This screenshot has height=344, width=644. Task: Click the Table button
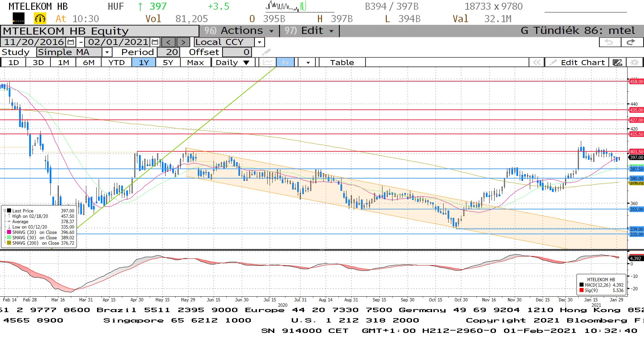342,62
